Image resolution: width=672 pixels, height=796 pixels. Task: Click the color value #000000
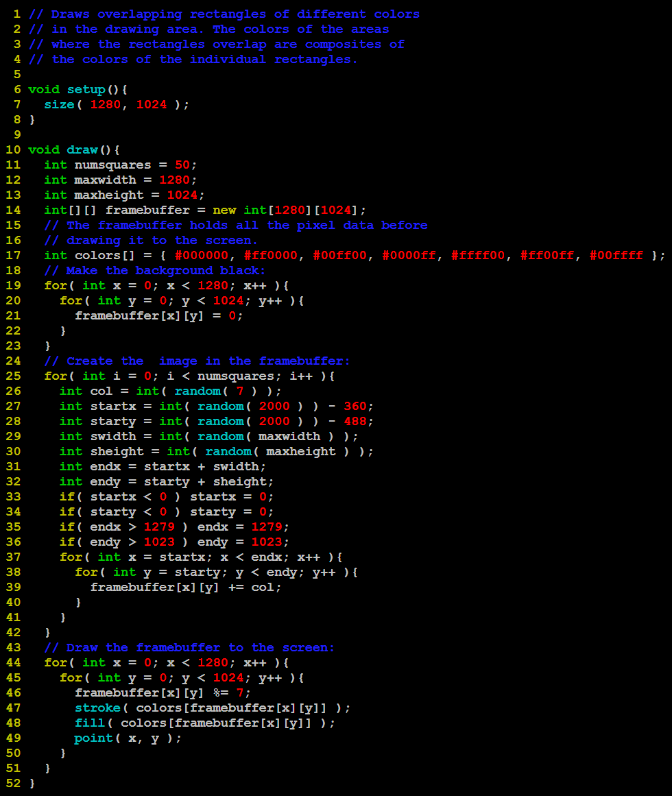point(202,255)
